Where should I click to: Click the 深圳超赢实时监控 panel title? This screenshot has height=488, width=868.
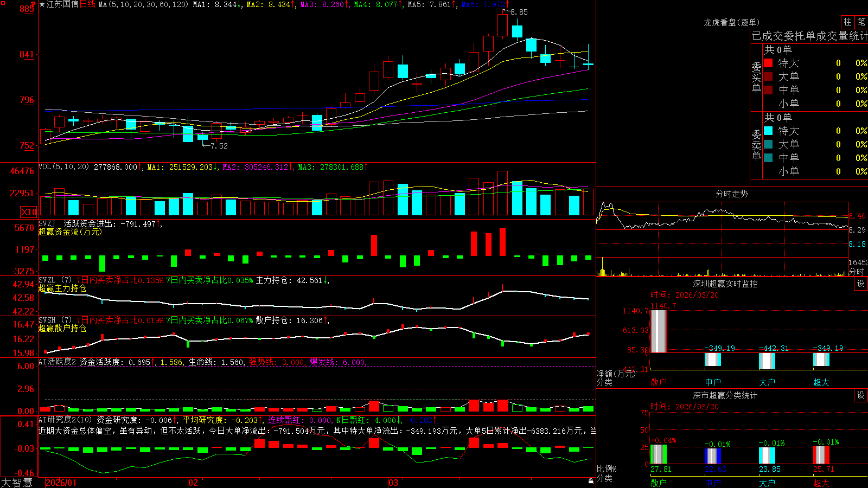click(725, 284)
